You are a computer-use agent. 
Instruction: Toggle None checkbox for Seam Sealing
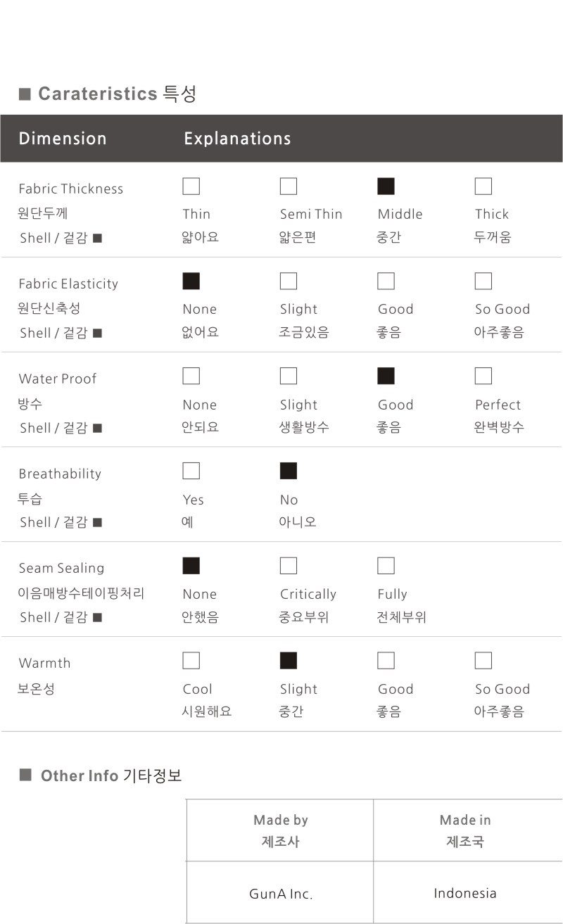pos(191,566)
